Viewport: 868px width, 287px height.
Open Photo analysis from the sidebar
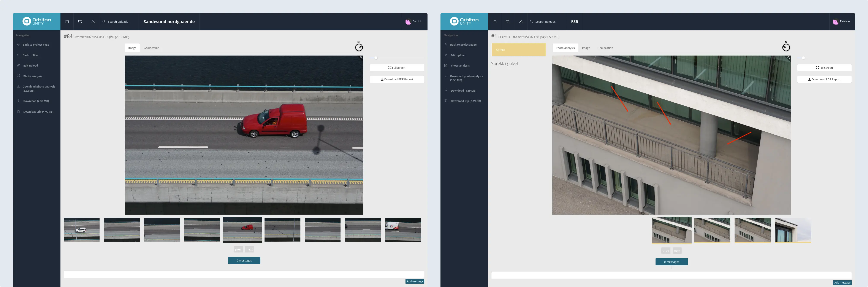pos(32,76)
